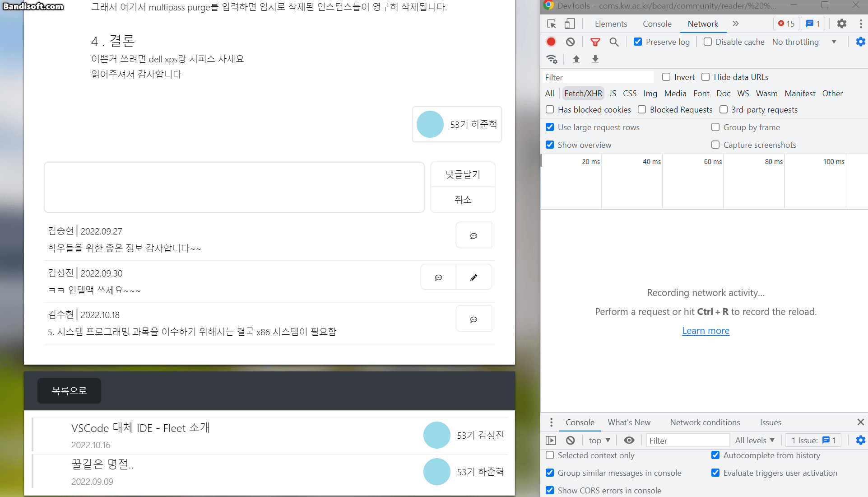Image resolution: width=868 pixels, height=497 pixels.
Task: Expand the All levels dropdown
Action: click(755, 441)
